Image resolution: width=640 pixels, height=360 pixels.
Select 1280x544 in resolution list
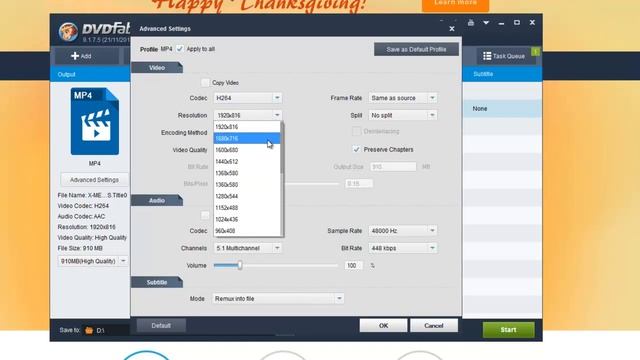(x=247, y=196)
